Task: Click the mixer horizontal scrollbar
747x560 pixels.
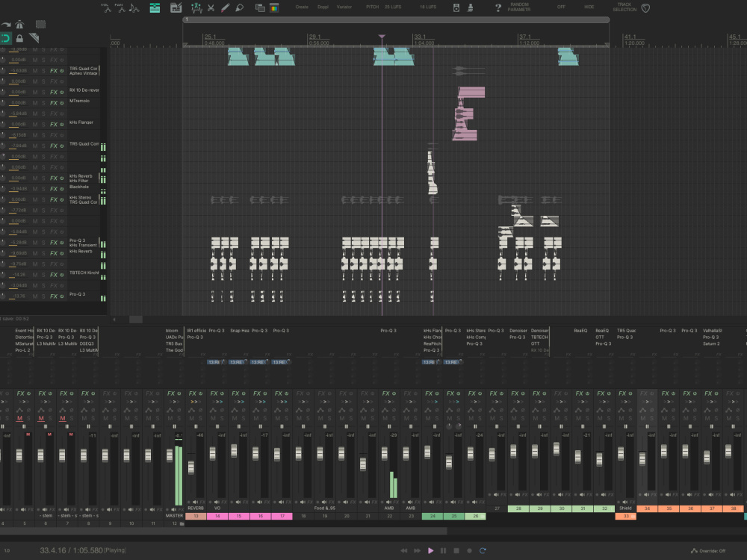Action: [x=223, y=530]
